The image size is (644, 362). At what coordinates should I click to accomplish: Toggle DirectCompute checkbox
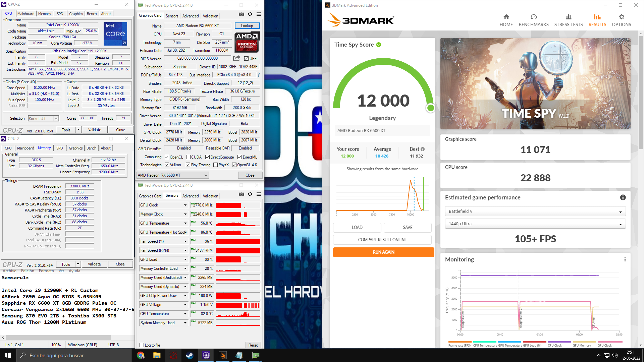click(207, 157)
